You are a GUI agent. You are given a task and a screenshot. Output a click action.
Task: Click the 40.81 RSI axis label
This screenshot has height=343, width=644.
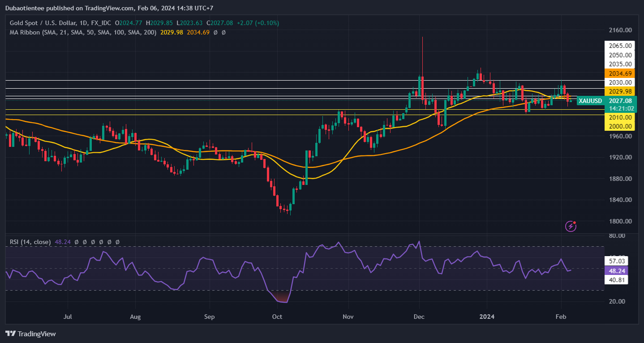tap(616, 280)
